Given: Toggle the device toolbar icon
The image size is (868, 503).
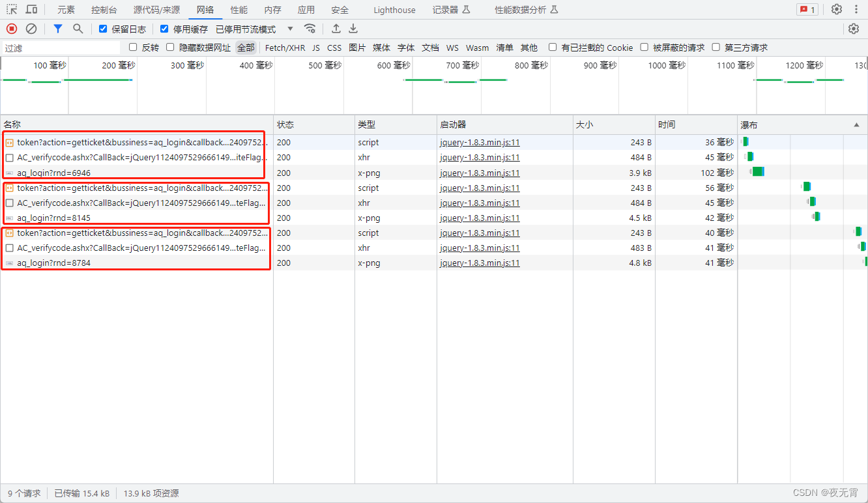Looking at the screenshot, I should [31, 10].
